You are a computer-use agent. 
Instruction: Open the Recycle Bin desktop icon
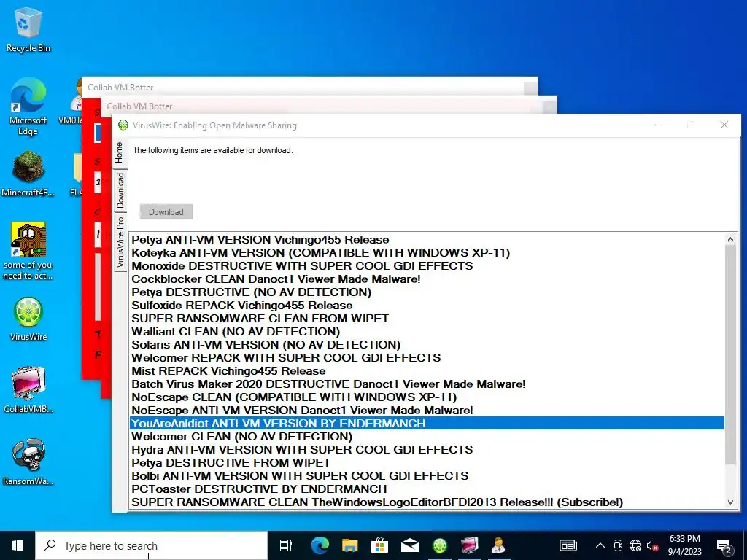(x=28, y=29)
